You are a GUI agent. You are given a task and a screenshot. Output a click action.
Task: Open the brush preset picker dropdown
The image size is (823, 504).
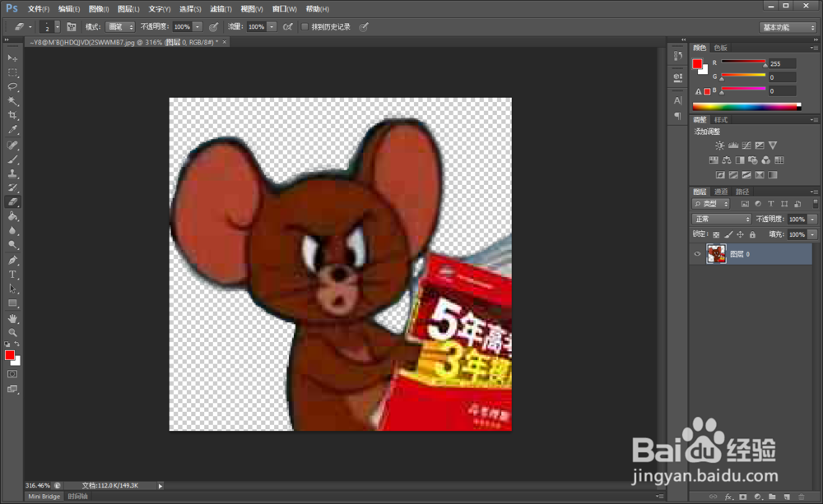(58, 27)
